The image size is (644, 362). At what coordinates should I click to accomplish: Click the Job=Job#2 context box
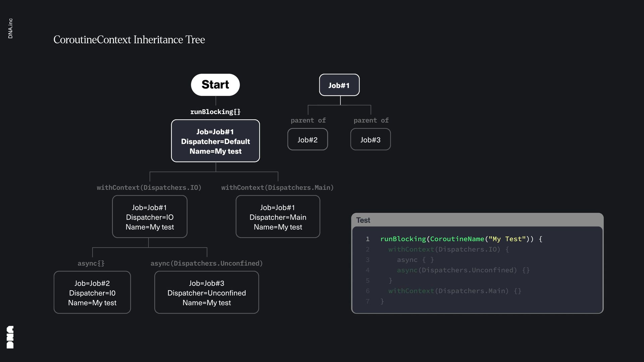click(x=92, y=293)
